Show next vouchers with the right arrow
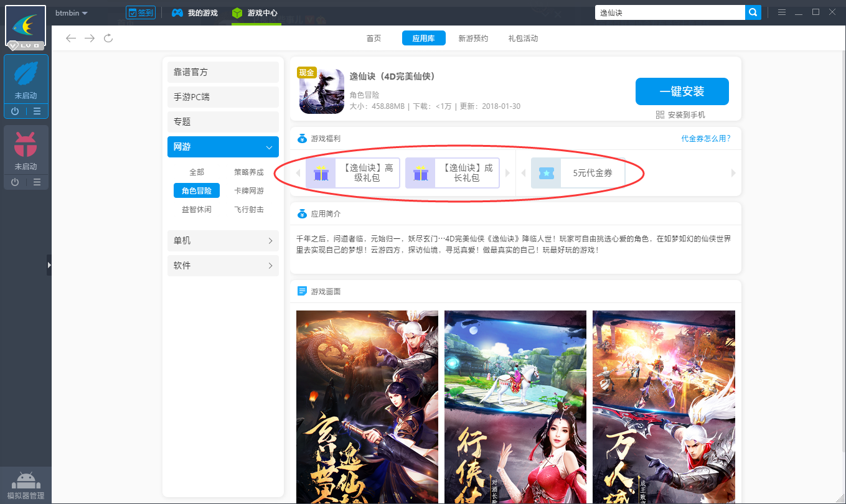The height and width of the screenshot is (504, 846). click(733, 173)
